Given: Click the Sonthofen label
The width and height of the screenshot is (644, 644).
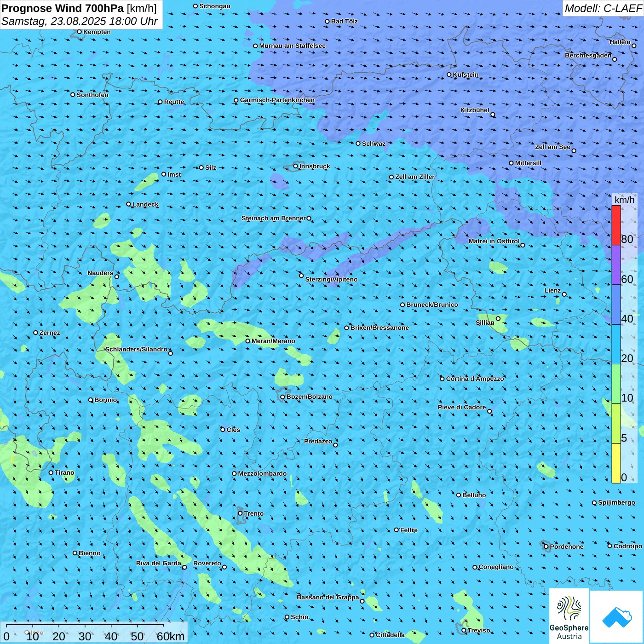Looking at the screenshot, I should click(92, 95).
